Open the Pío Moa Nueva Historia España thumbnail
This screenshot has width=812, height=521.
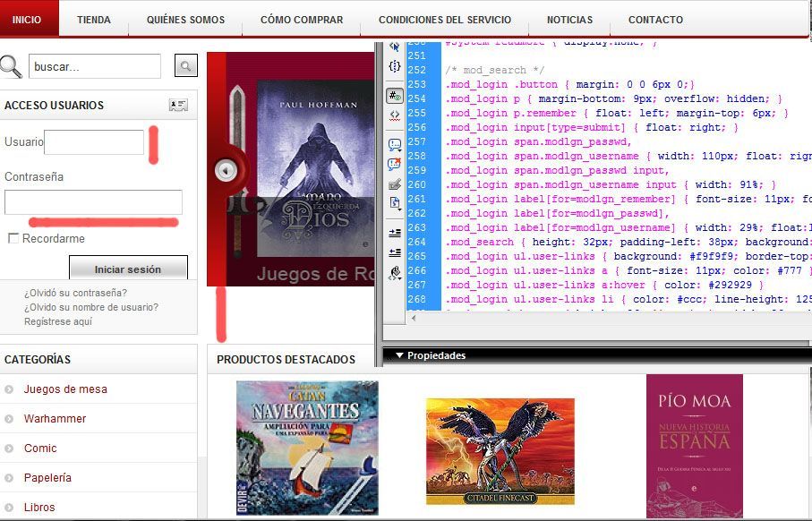coord(695,447)
